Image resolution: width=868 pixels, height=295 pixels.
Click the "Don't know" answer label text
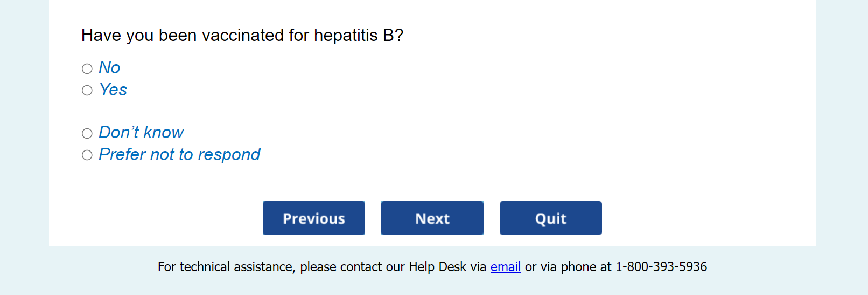click(x=141, y=133)
